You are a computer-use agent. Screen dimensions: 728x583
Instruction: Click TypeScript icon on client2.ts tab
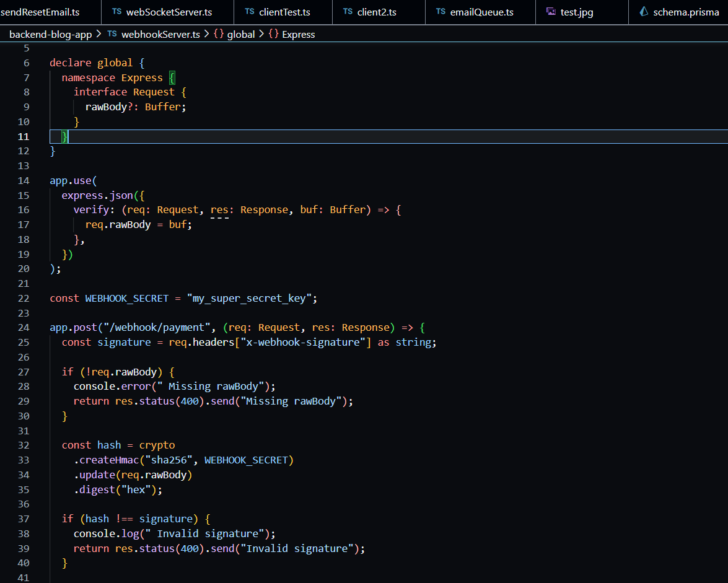348,12
